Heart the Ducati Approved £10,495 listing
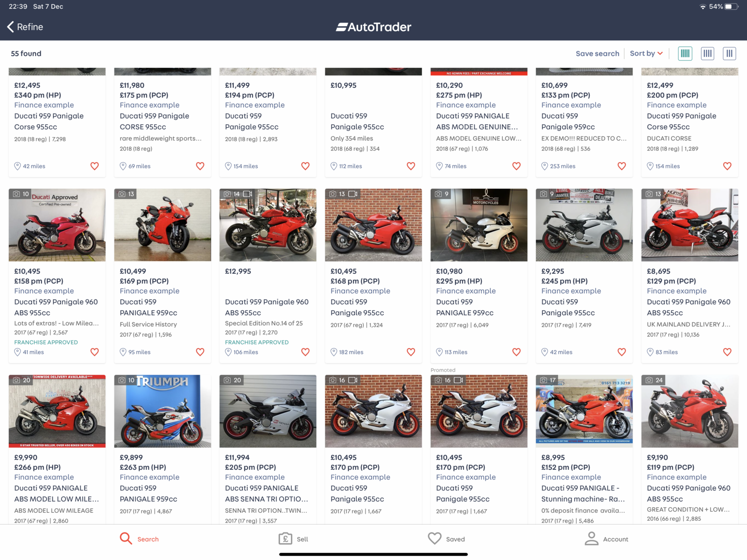The width and height of the screenshot is (747, 560). point(94,352)
